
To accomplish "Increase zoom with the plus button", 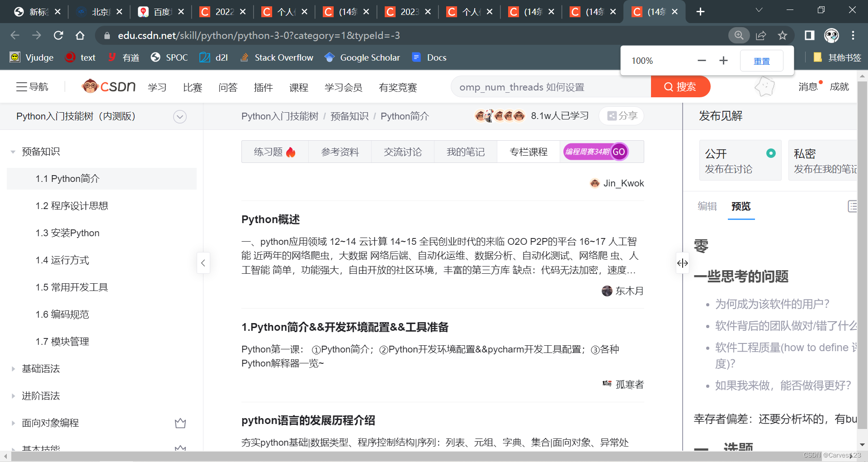I will (723, 61).
